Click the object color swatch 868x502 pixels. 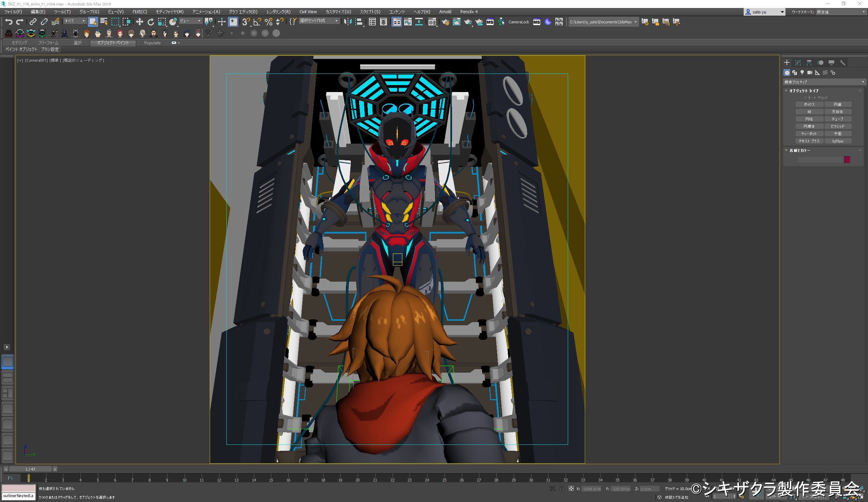point(847,160)
